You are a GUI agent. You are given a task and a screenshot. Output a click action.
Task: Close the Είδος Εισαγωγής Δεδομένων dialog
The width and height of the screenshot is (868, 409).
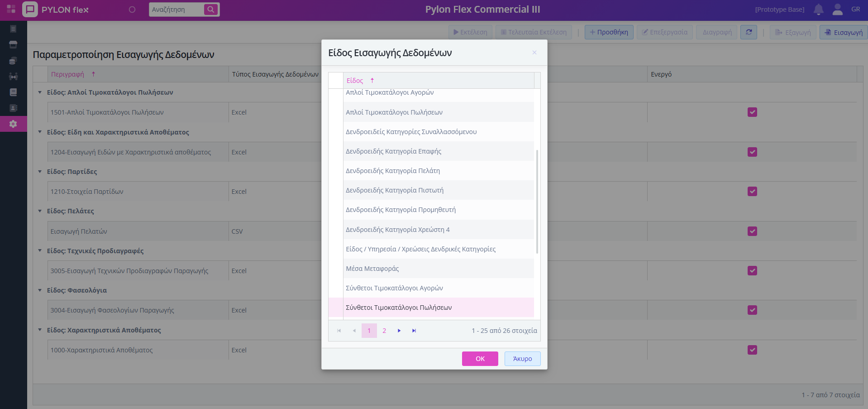point(534,53)
